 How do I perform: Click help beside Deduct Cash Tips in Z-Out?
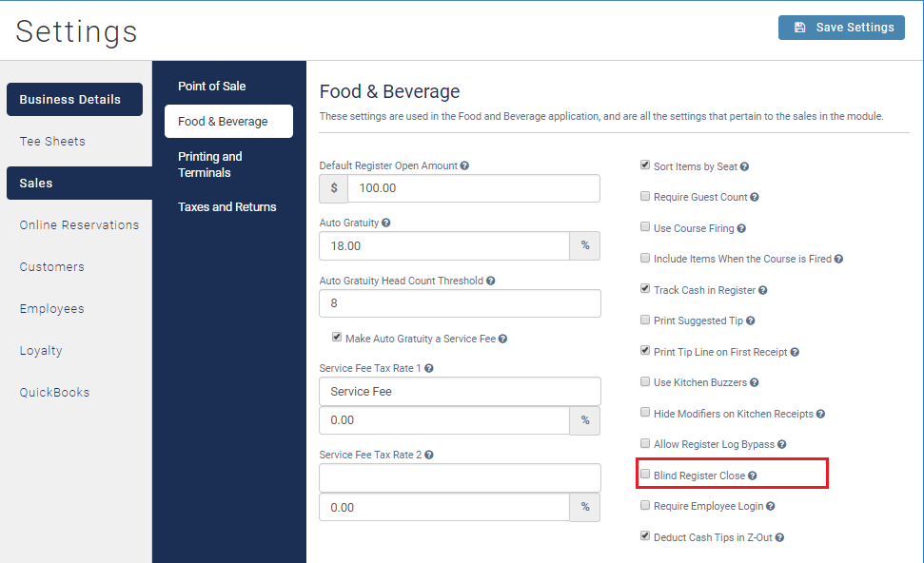click(x=779, y=536)
